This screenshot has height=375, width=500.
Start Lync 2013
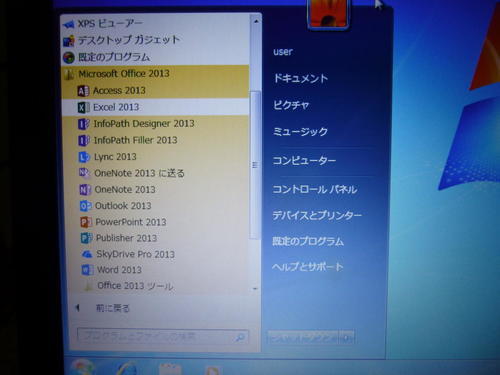(x=155, y=157)
